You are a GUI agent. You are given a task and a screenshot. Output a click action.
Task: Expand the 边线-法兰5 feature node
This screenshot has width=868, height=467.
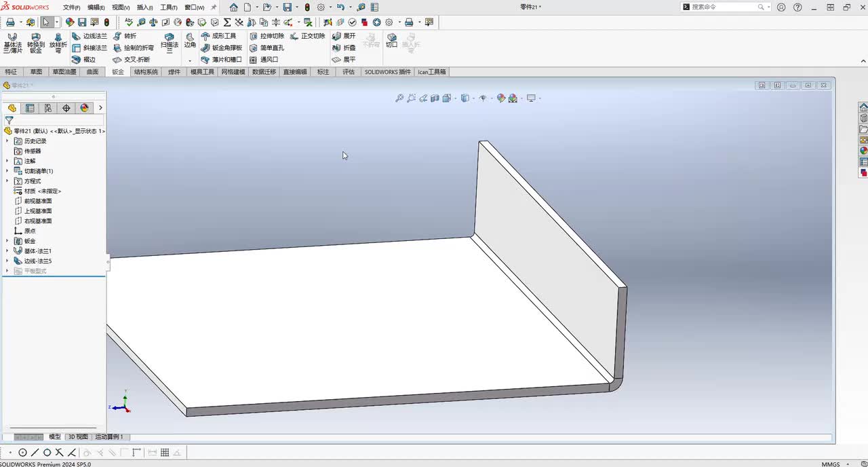click(x=7, y=261)
